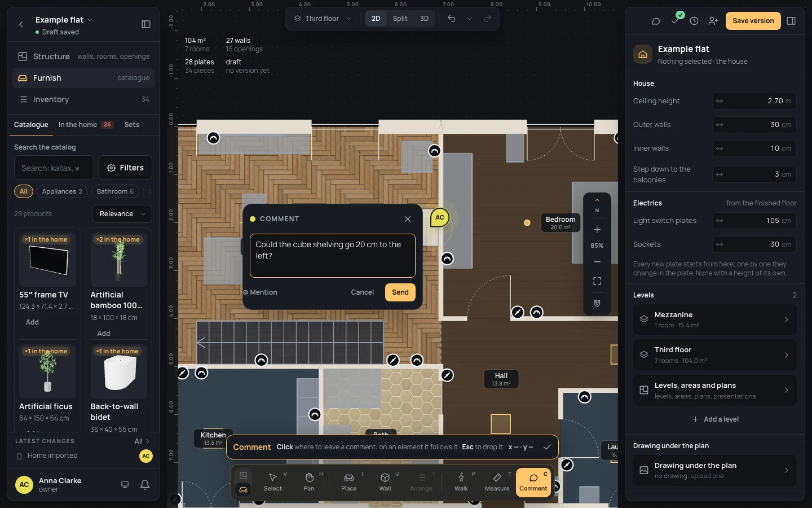This screenshot has height=508, width=812.
Task: Open version history clock icon
Action: [x=694, y=21]
